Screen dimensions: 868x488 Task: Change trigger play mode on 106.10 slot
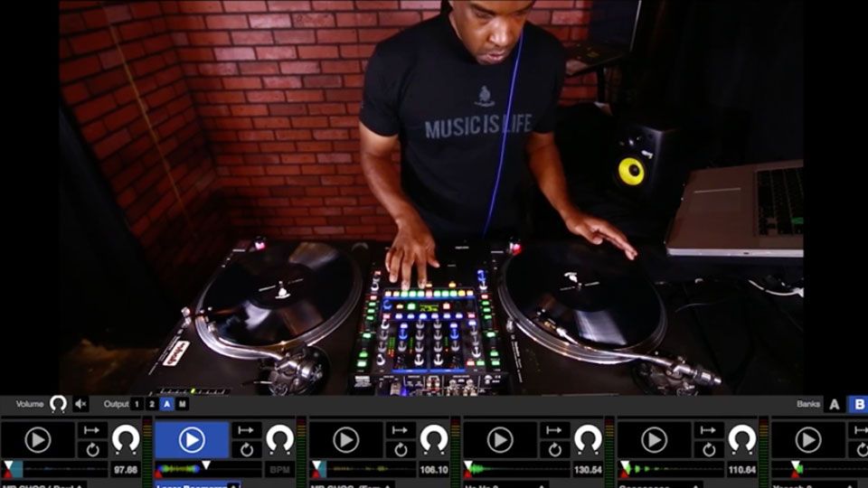[x=401, y=430]
